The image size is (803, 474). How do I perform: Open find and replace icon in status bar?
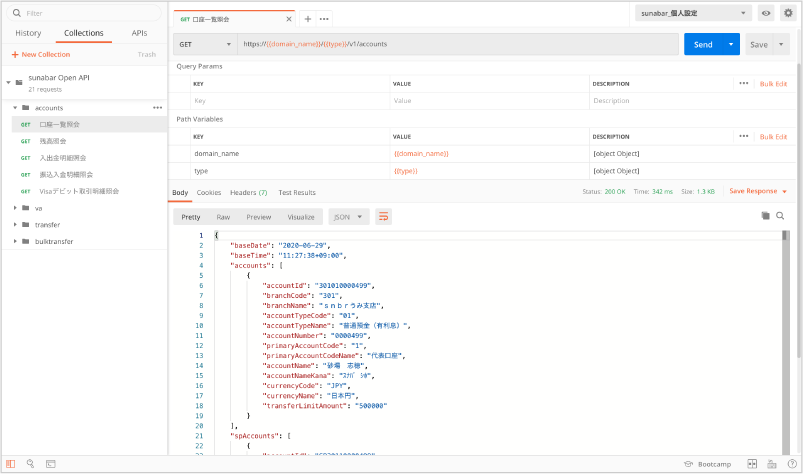click(30, 464)
